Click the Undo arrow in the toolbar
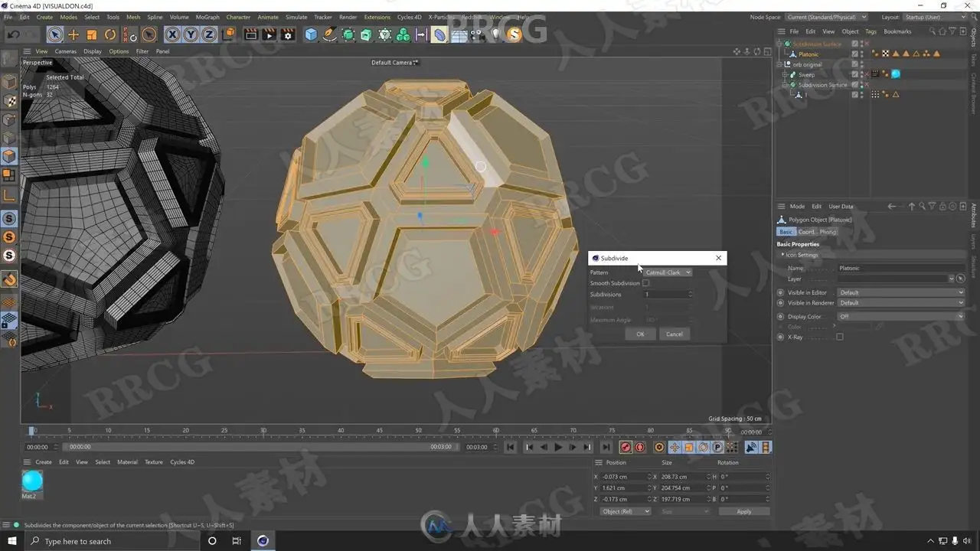 13,34
